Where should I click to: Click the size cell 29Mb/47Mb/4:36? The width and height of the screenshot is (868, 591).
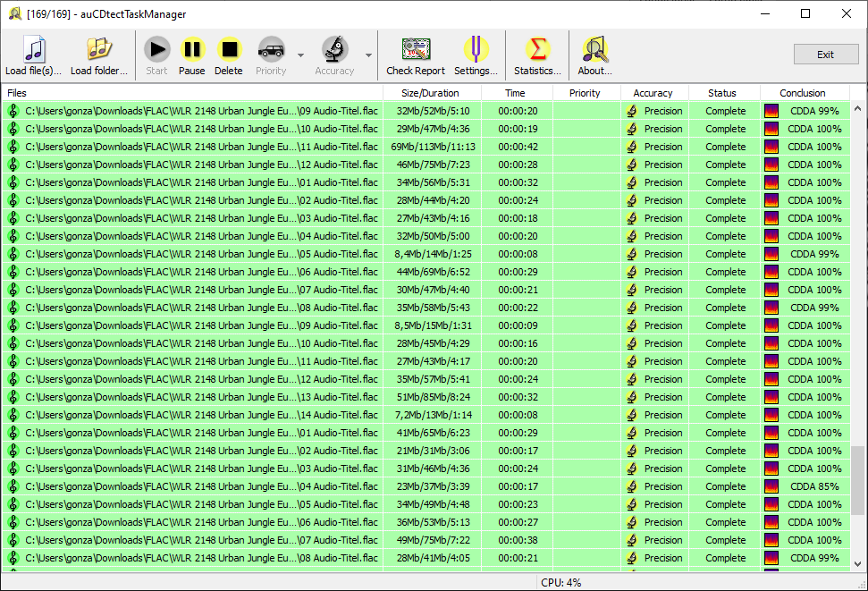433,129
